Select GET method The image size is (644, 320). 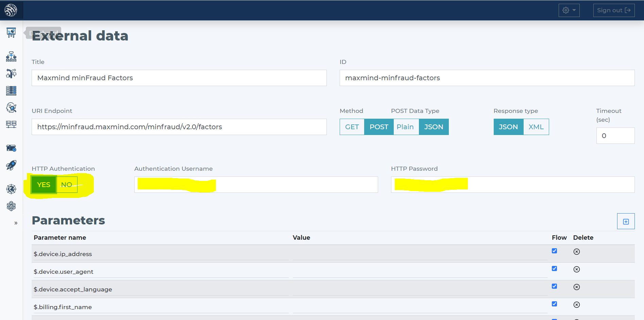pyautogui.click(x=352, y=127)
